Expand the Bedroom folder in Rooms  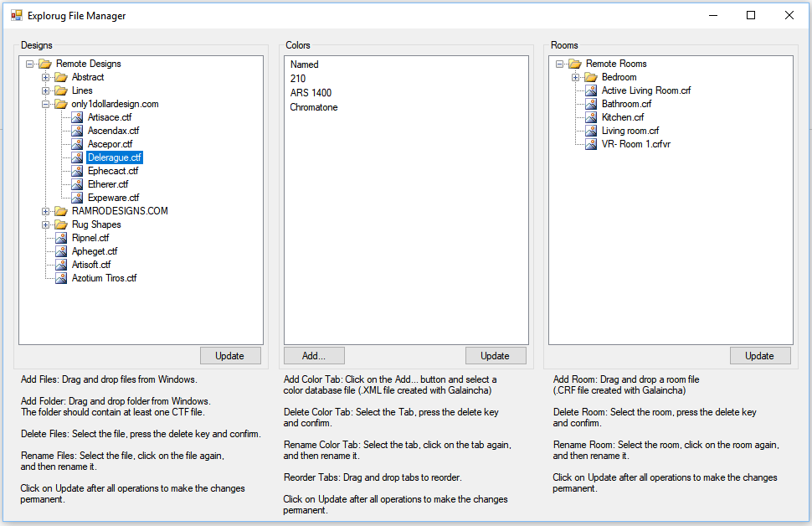coord(576,77)
